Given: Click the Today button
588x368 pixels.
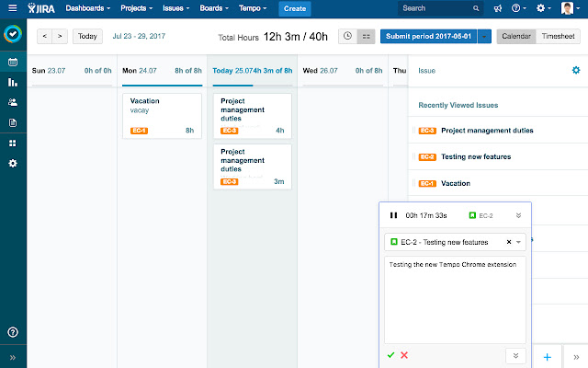Looking at the screenshot, I should pyautogui.click(x=87, y=37).
